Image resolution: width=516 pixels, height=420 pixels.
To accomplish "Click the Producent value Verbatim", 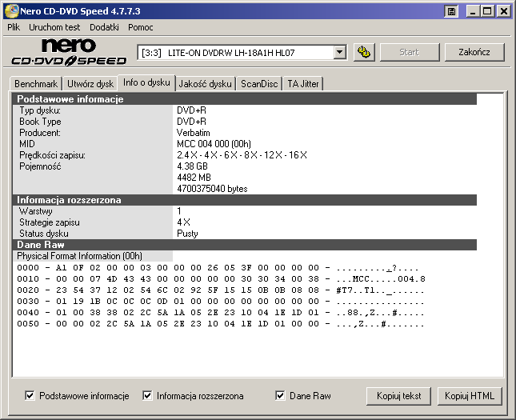I will click(x=193, y=133).
